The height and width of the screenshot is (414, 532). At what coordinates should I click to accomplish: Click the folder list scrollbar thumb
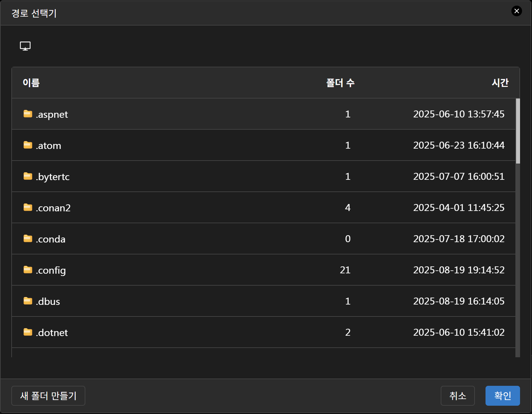tap(518, 131)
